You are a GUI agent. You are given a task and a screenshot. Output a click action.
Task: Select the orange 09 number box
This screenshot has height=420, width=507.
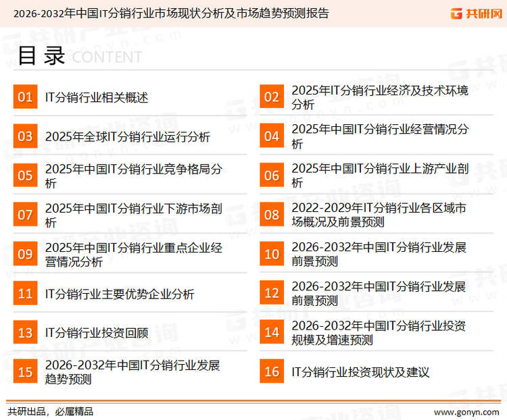tap(25, 254)
